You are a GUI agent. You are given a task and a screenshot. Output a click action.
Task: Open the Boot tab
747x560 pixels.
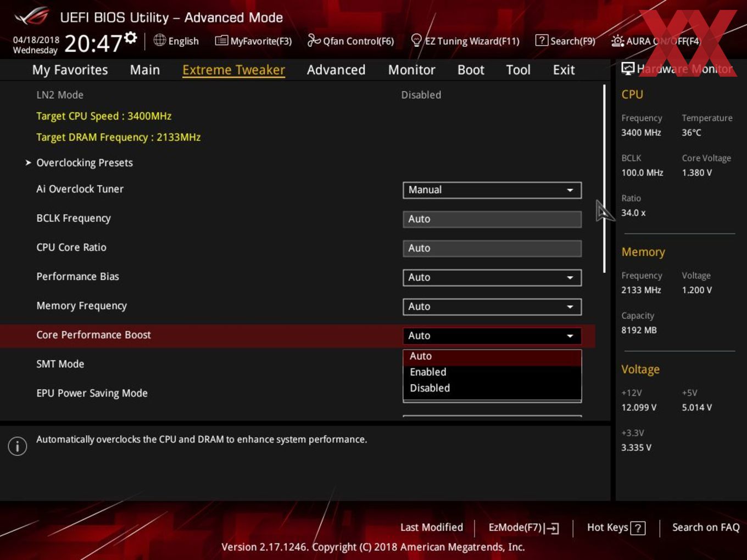pos(471,70)
